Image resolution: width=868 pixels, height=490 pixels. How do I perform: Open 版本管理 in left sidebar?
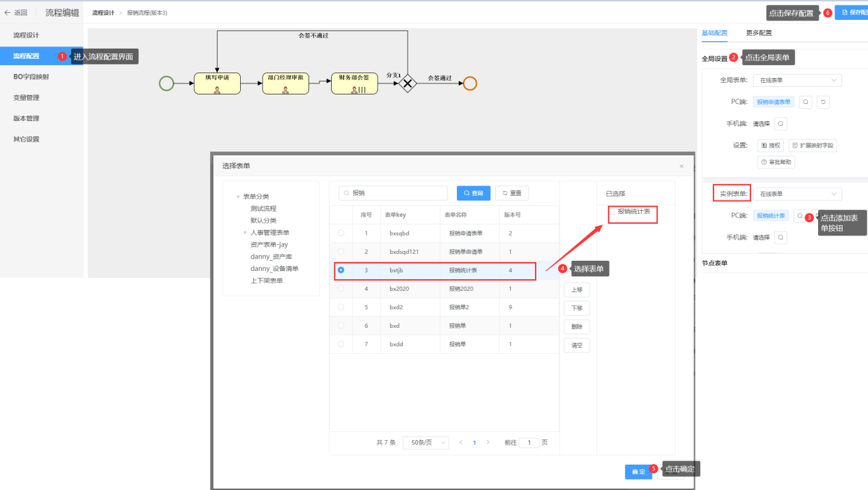pyautogui.click(x=41, y=118)
